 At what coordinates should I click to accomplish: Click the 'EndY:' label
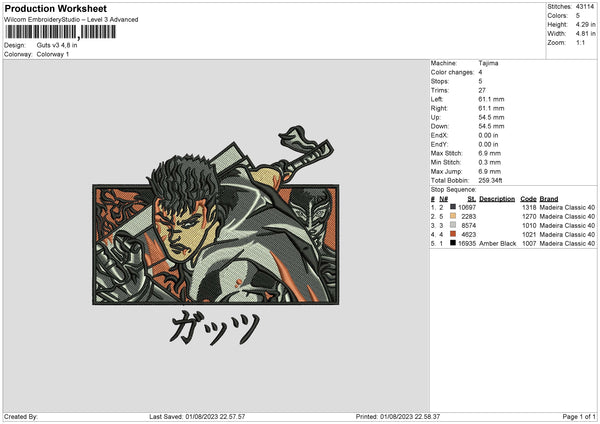pyautogui.click(x=439, y=145)
